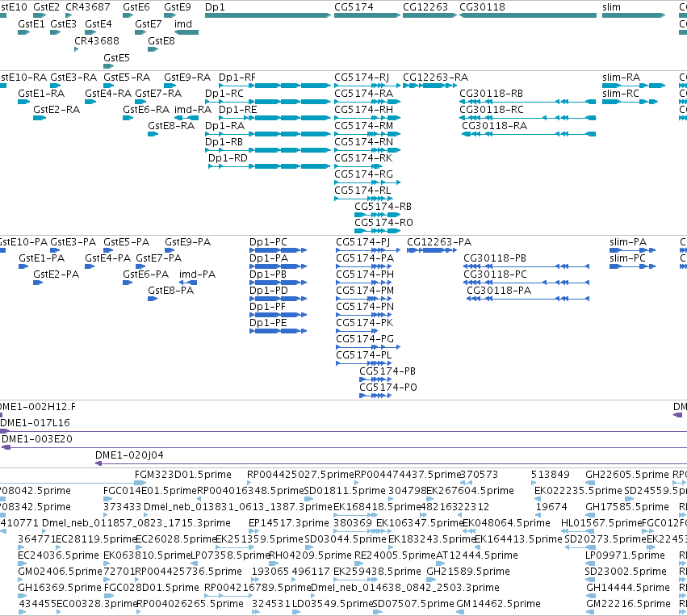Open the Dp1-RF transcript label
This screenshot has height=616, width=687.
tap(237, 78)
